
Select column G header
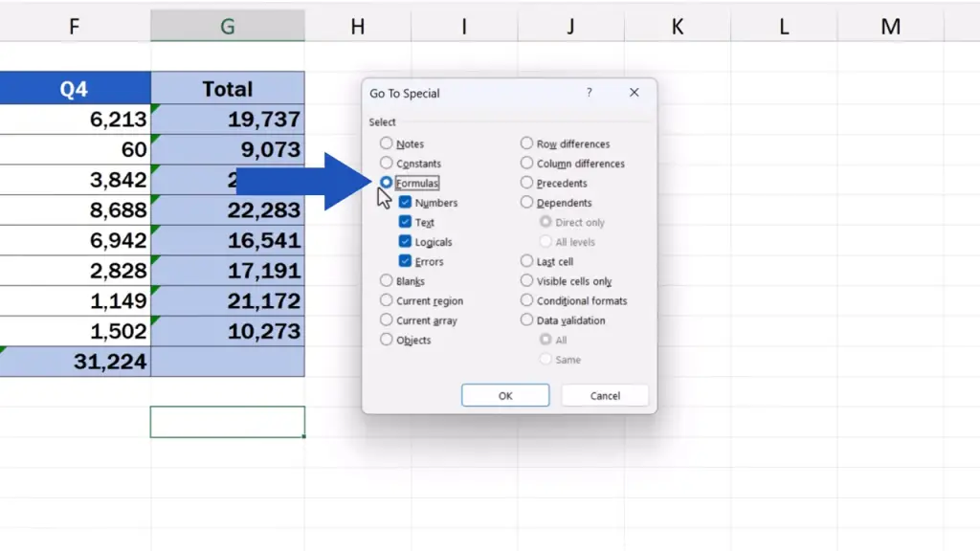[x=227, y=27]
